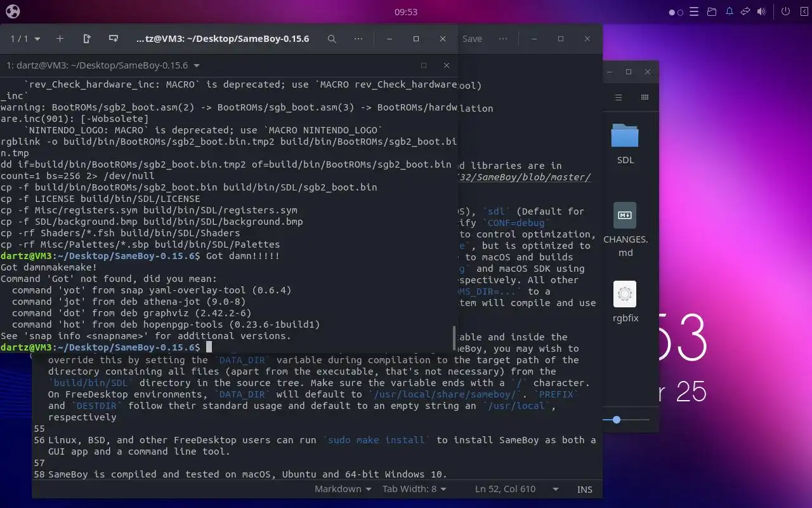Click the `build/bin/SDL` text in editor
This screenshot has width=812, height=508.
pos(91,383)
